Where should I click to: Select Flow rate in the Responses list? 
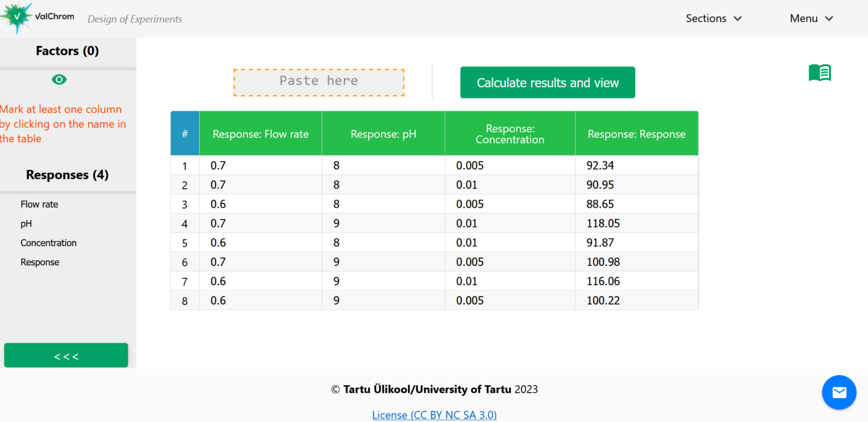(x=39, y=204)
